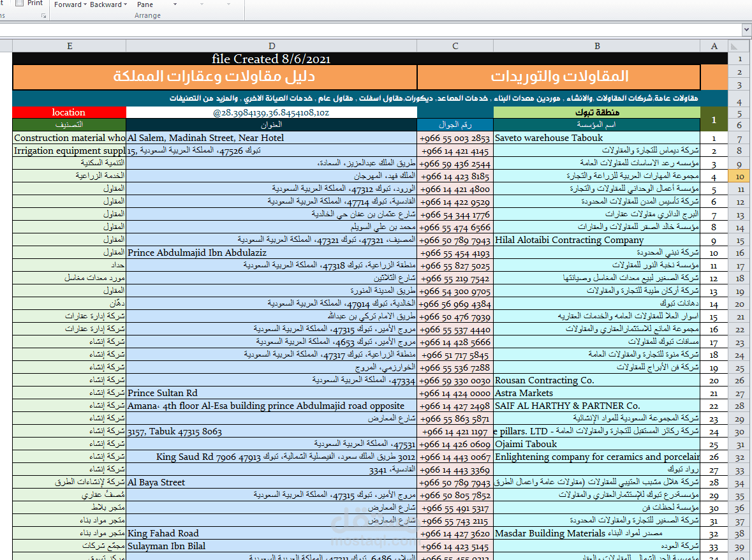Image resolution: width=752 pixels, height=560 pixels.
Task: Select the 'Ojaimi Tabouk' cell
Action: pos(597,445)
